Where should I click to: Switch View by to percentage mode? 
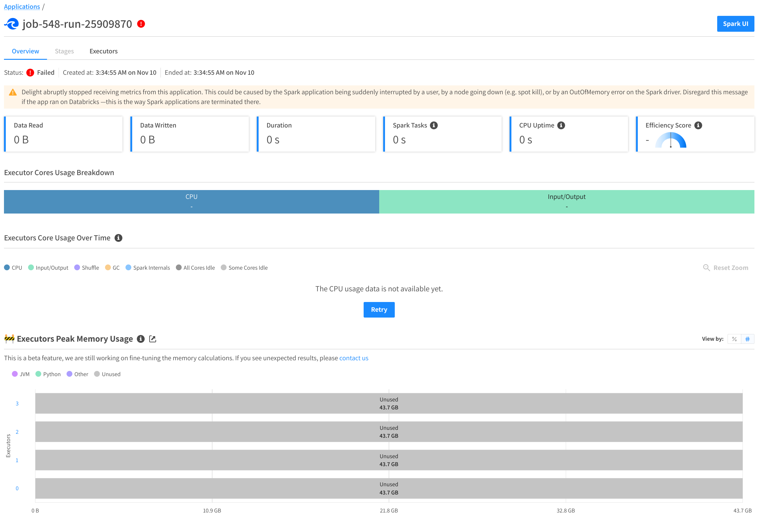click(734, 339)
